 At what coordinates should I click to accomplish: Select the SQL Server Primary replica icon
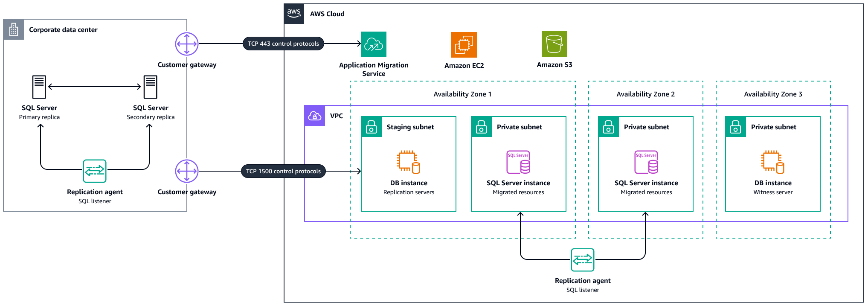39,87
